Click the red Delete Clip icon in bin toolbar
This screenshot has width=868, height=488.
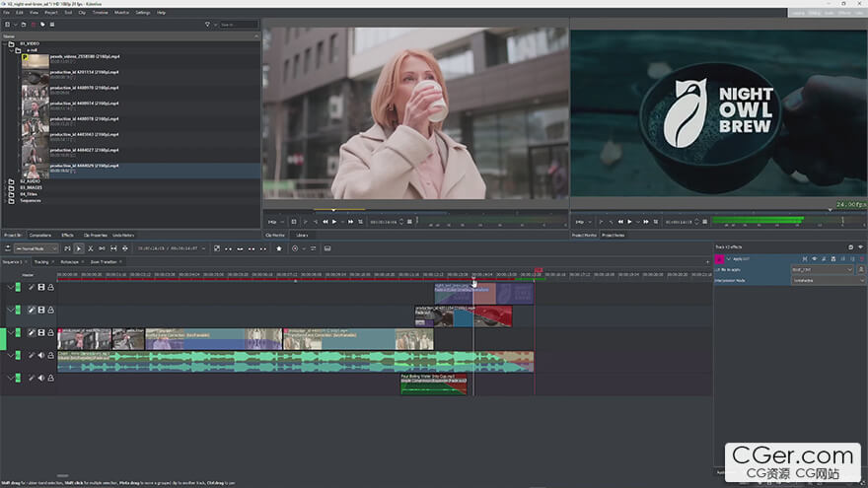tap(34, 25)
